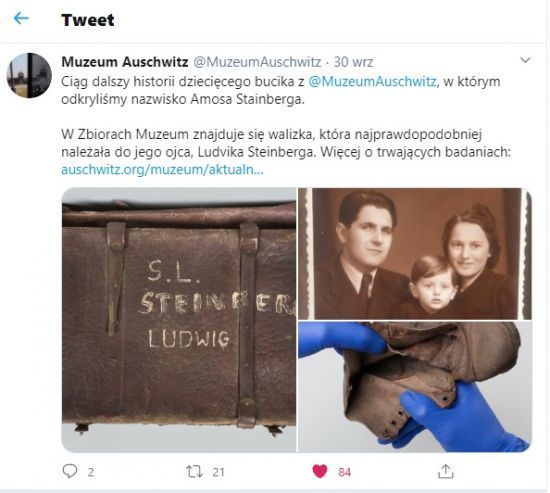550x493 pixels.
Task: Unlike the tweet via heart icon
Action: [x=320, y=471]
